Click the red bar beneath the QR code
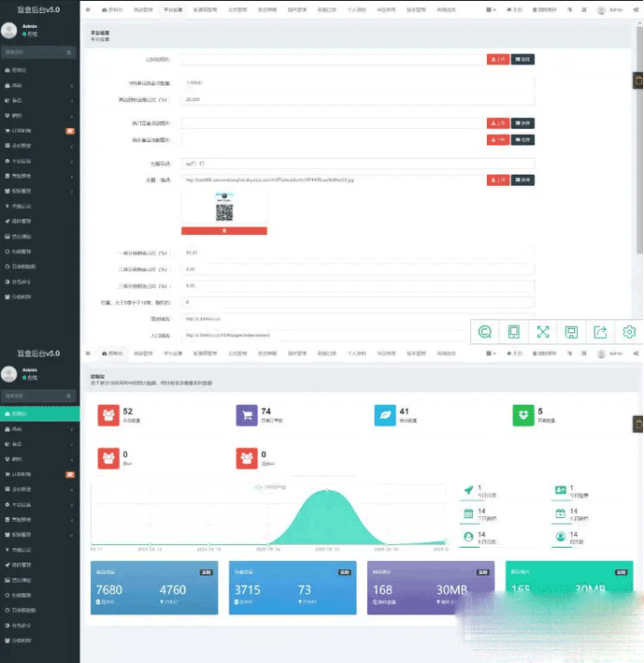 (x=224, y=231)
